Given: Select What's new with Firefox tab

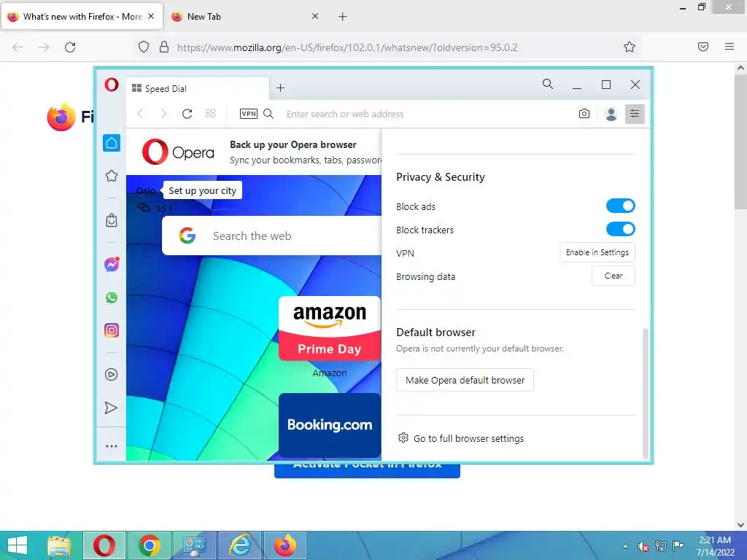Looking at the screenshot, I should [82, 17].
